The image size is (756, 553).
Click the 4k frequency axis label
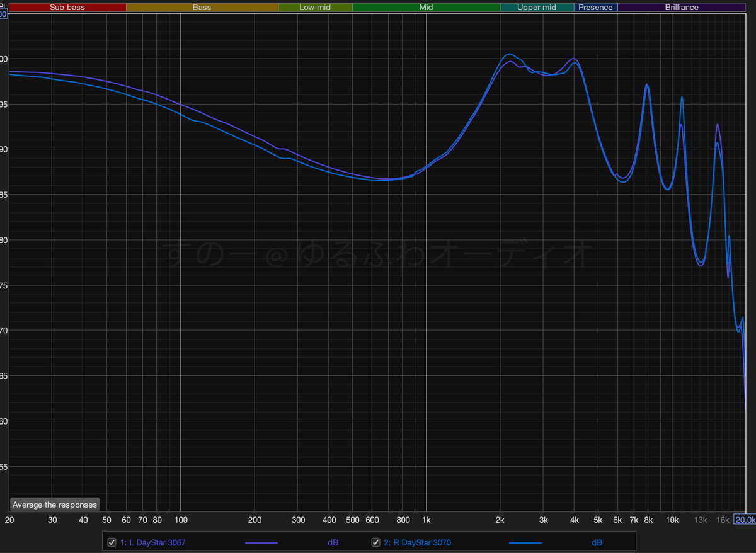[x=574, y=520]
